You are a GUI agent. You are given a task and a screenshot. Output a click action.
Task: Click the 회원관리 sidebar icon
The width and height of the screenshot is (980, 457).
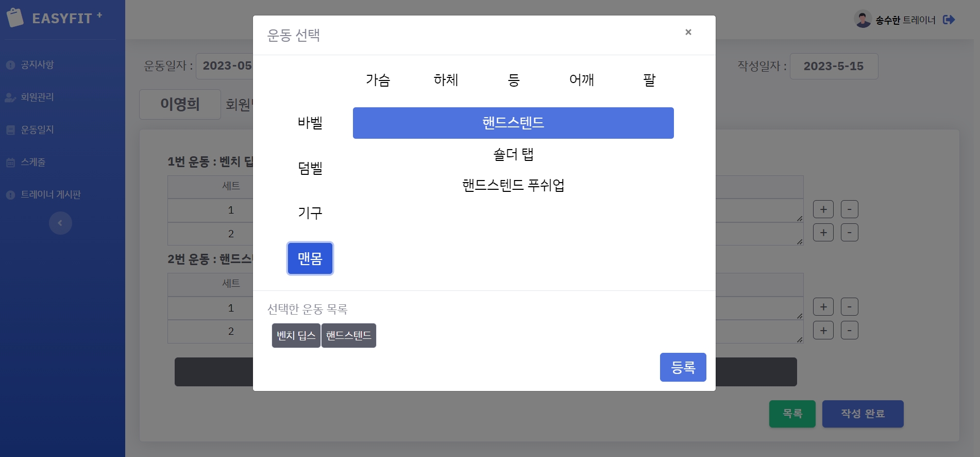tap(10, 97)
